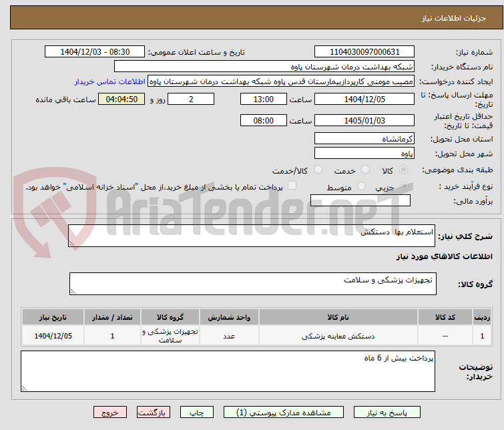
Task: Click the کد کالا column header
Action: pyautogui.click(x=445, y=317)
